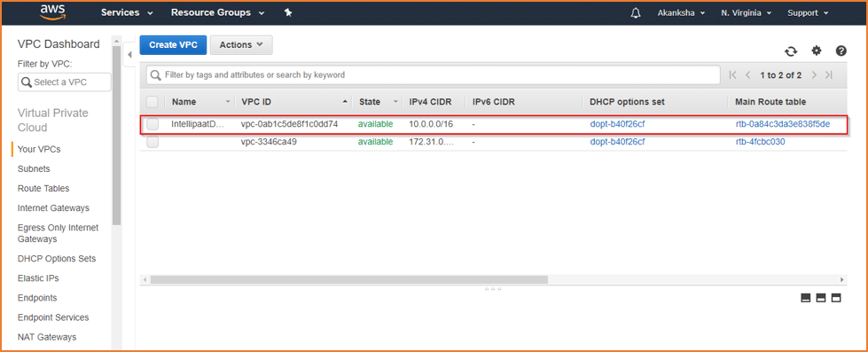Click the pin shortcut icon in header
This screenshot has height=352, width=868.
(x=288, y=12)
